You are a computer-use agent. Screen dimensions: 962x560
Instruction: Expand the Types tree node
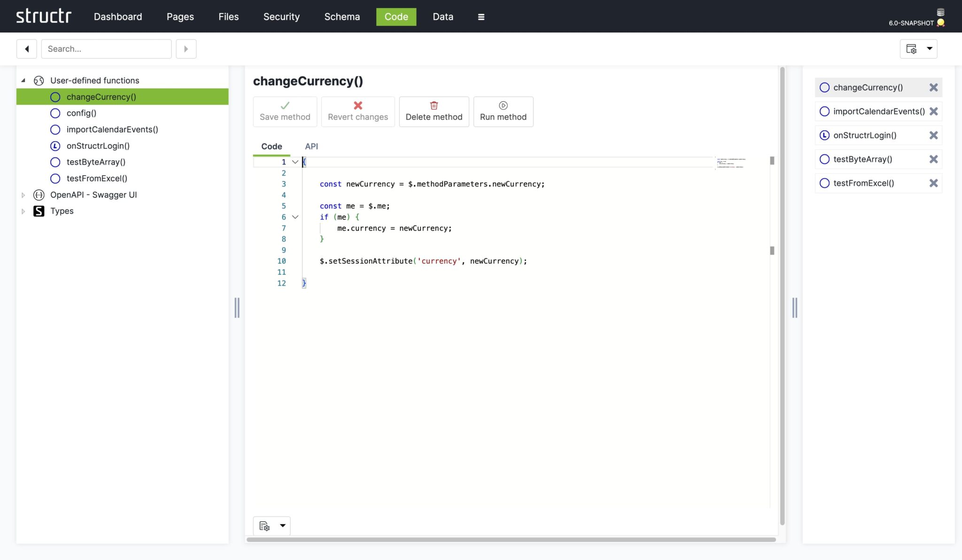(x=23, y=211)
